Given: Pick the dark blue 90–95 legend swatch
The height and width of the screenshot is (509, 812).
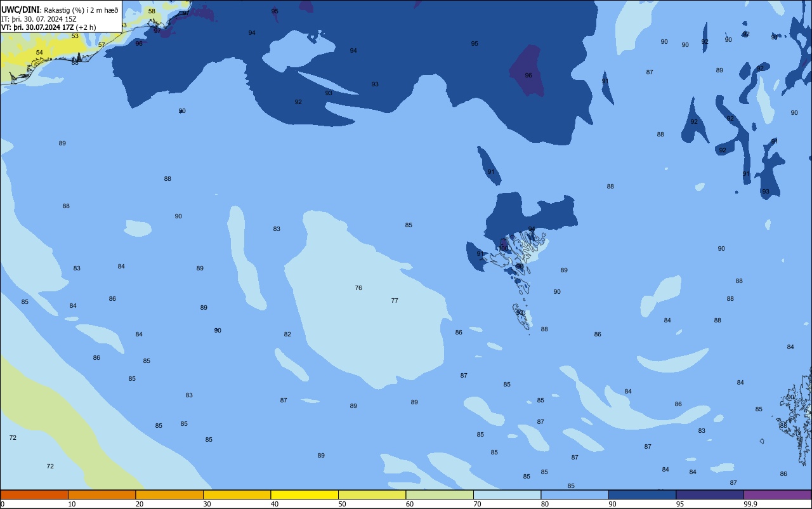Looking at the screenshot, I should [x=642, y=494].
